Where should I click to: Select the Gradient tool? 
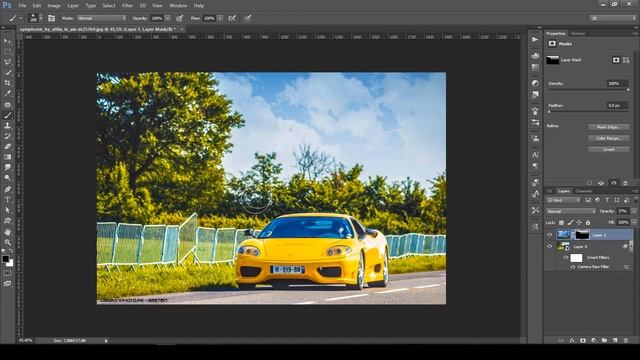7,157
